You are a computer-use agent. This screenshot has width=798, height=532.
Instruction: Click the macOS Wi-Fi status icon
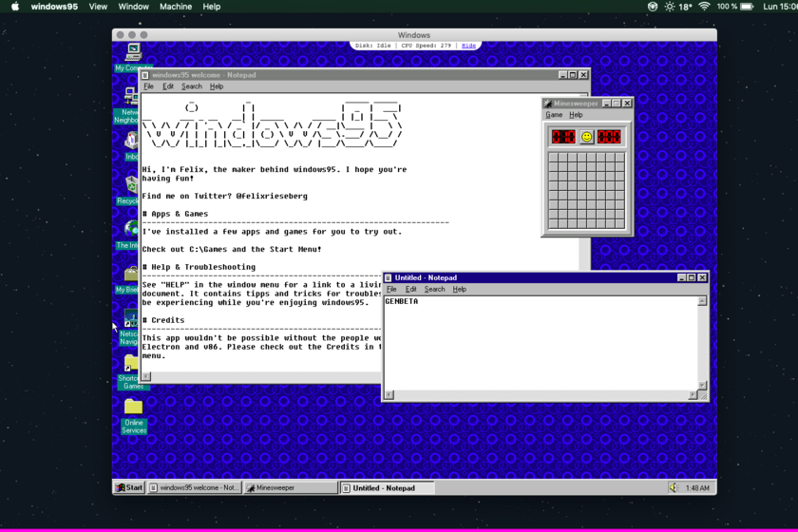click(x=704, y=7)
